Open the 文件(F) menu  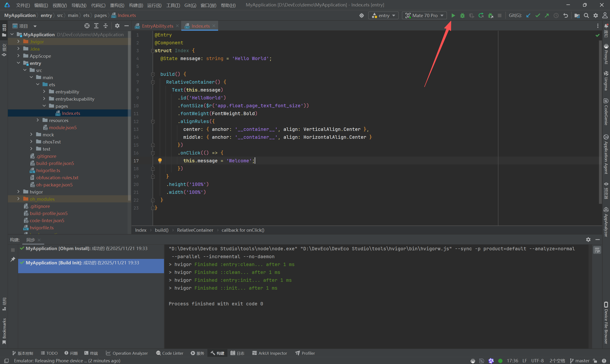tap(23, 5)
